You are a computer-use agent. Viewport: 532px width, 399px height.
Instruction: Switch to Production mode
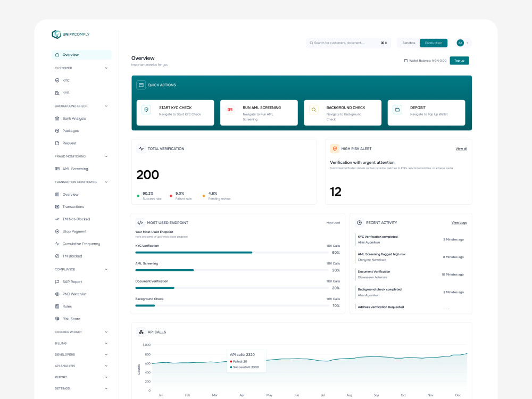click(434, 43)
